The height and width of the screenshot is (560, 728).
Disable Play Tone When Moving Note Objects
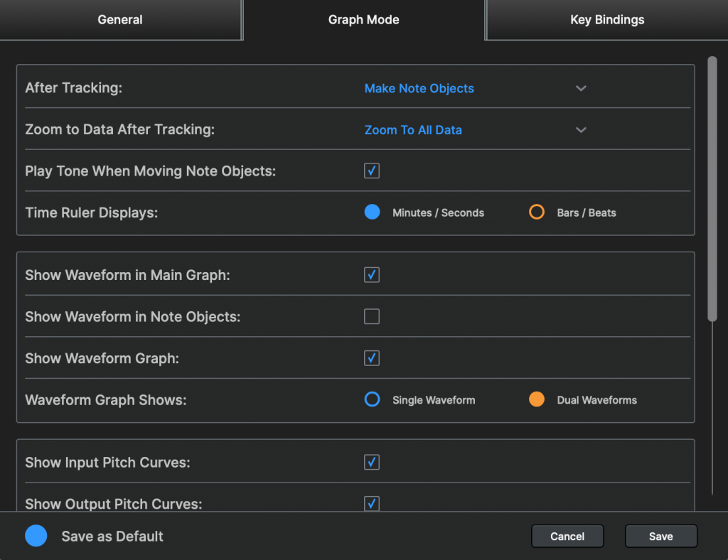click(x=371, y=171)
